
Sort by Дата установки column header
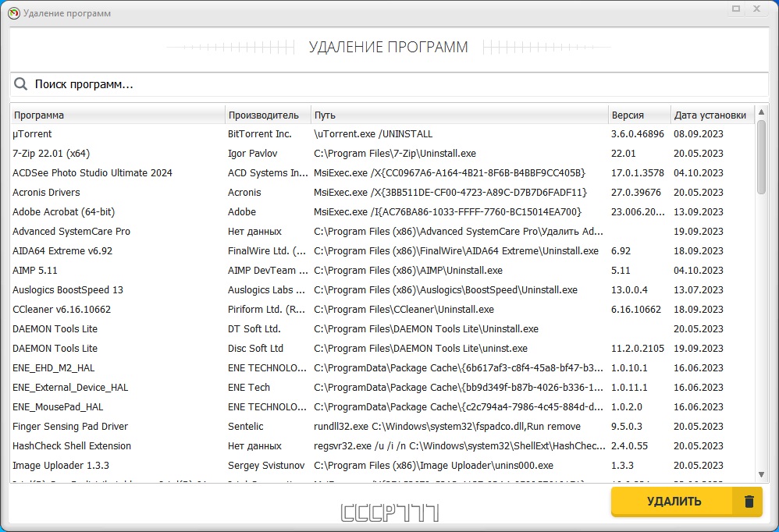click(710, 115)
